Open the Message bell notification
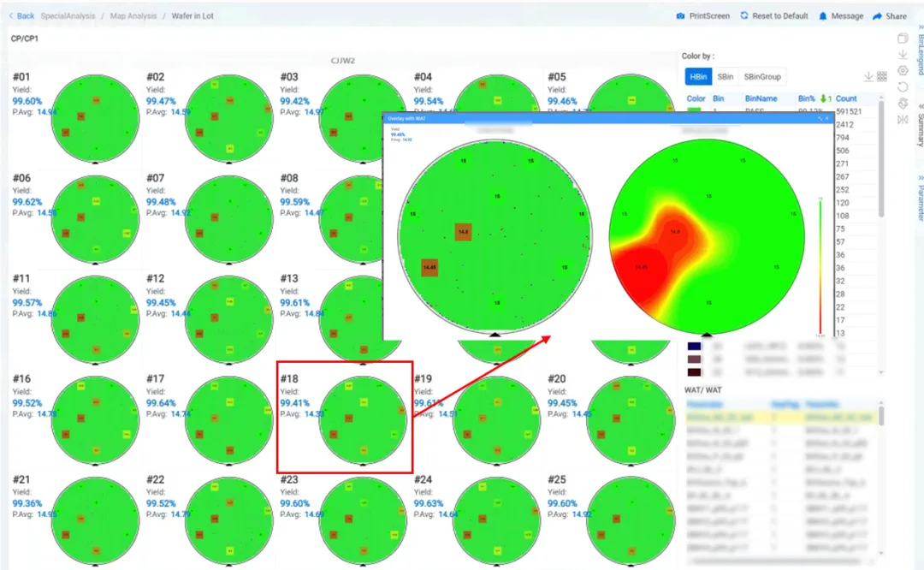The height and width of the screenshot is (570, 924). (823, 16)
